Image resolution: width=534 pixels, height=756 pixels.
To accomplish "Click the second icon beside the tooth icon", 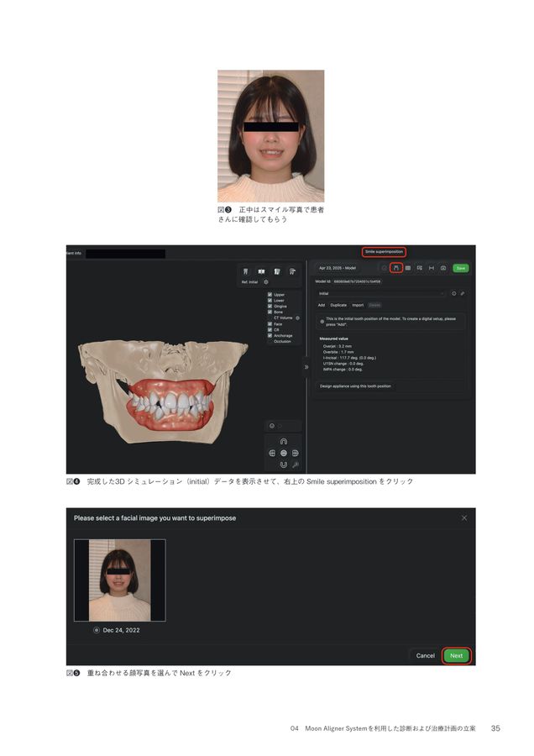I will (261, 272).
